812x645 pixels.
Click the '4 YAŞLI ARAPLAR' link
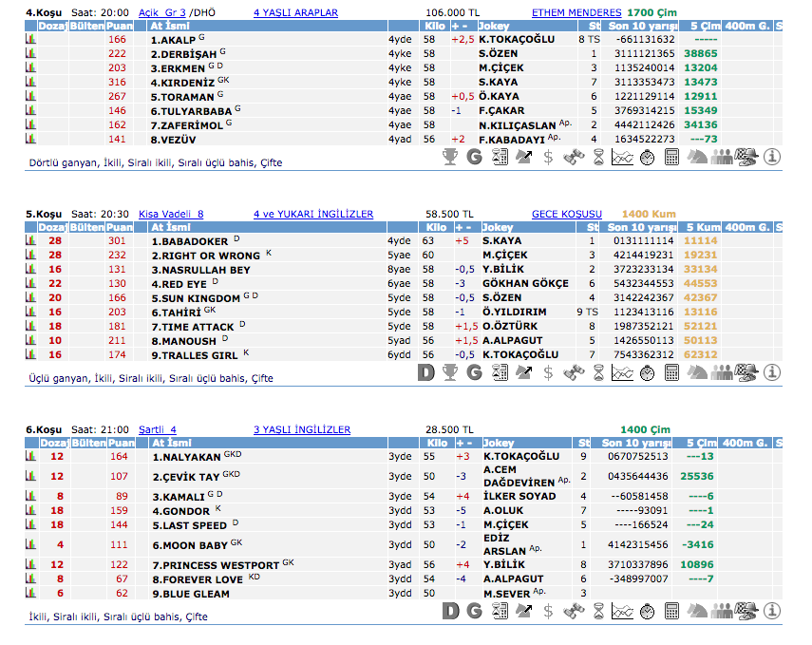coord(295,13)
